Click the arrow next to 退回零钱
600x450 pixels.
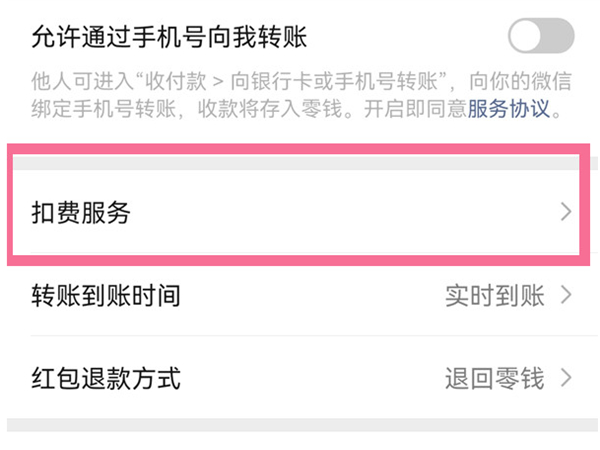[566, 379]
